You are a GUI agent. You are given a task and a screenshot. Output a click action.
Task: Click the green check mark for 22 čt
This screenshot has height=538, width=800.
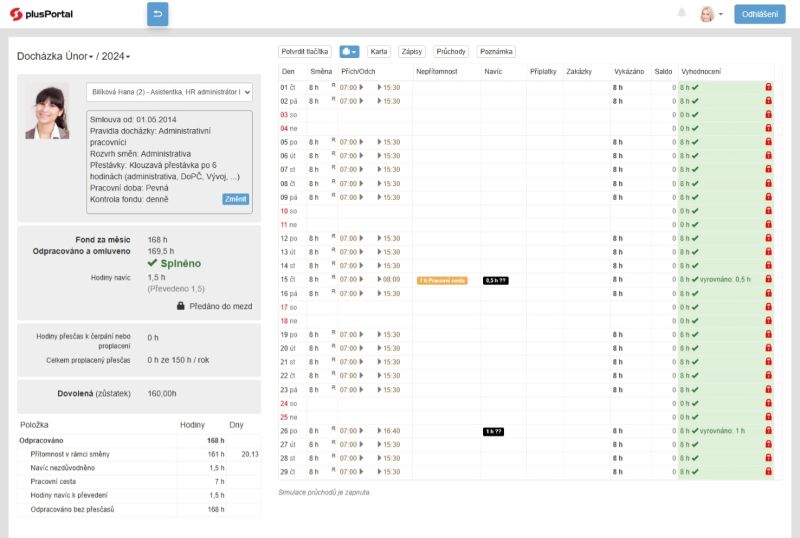tap(695, 376)
